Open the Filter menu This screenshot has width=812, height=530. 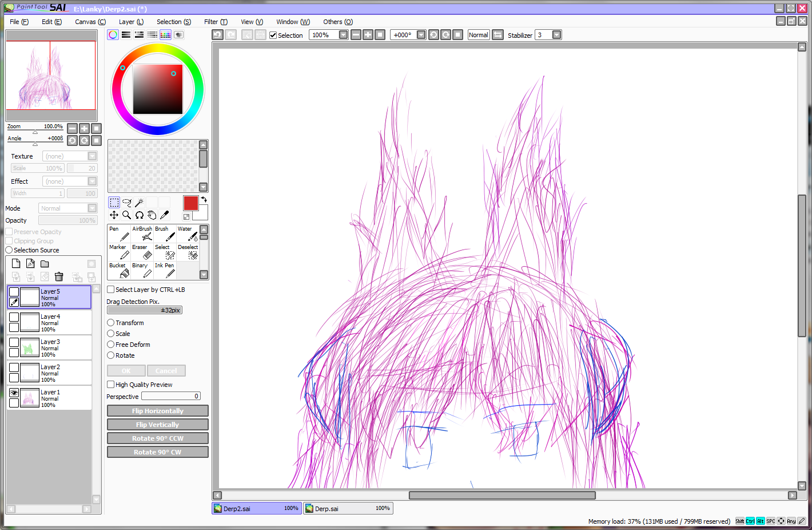(216, 22)
